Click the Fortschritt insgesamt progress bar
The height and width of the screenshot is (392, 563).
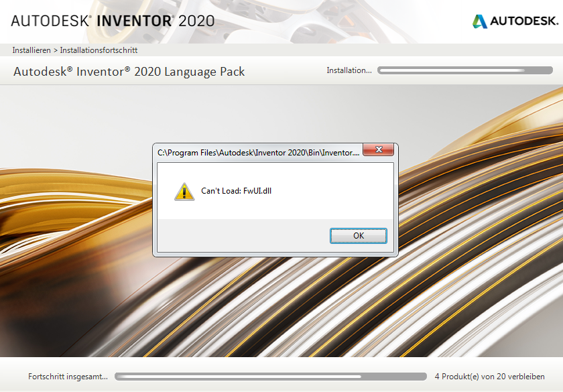pyautogui.click(x=271, y=377)
